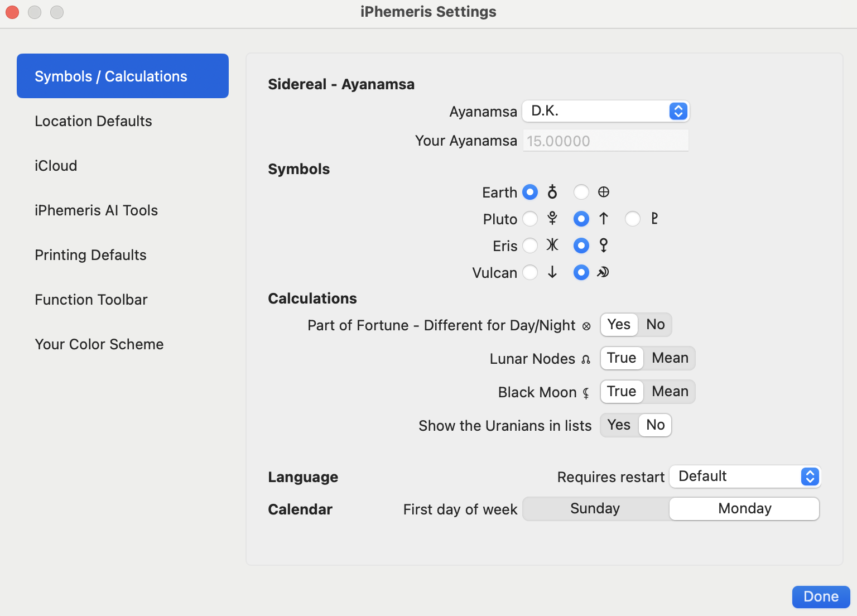The image size is (857, 616).
Task: Set Part of Fortune Day/Night to No
Action: (x=655, y=325)
